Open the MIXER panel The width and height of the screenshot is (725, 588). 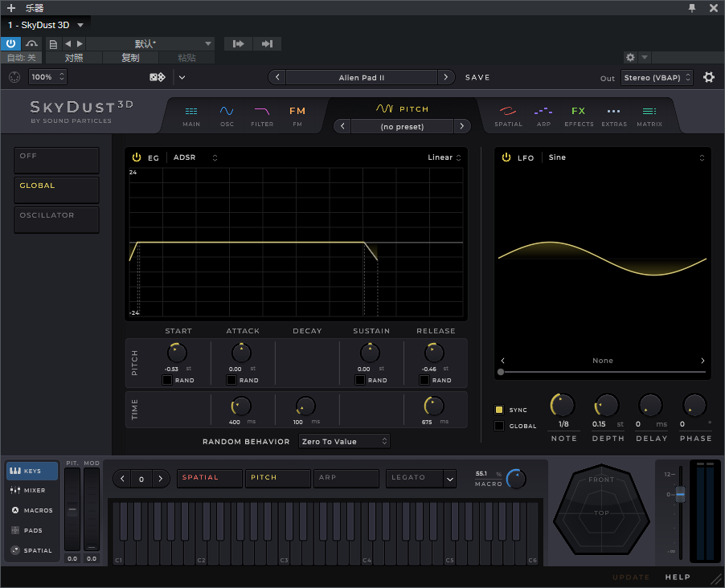[32, 490]
